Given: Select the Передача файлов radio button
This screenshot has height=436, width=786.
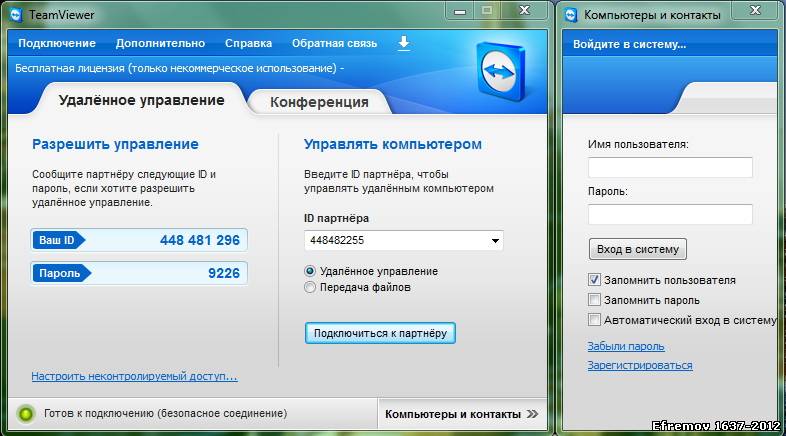Looking at the screenshot, I should click(310, 287).
